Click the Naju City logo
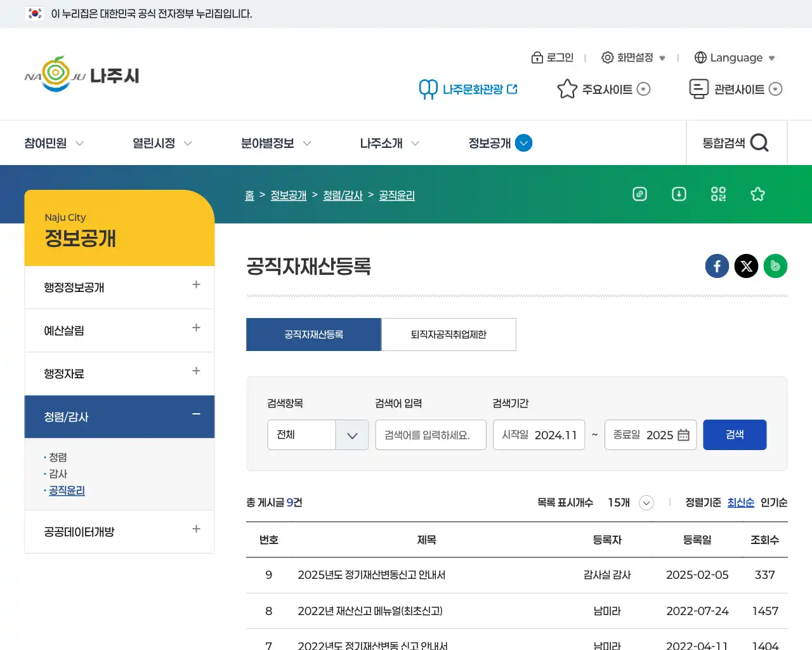 (x=81, y=74)
